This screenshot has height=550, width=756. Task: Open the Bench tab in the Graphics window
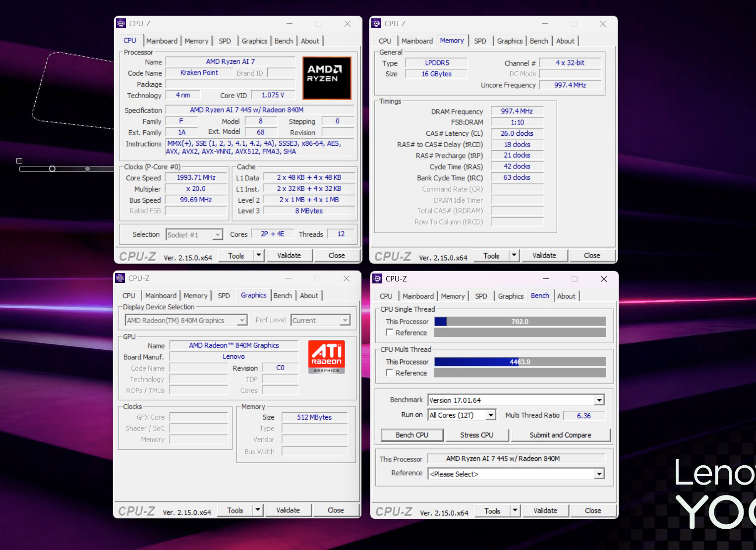pyautogui.click(x=283, y=296)
